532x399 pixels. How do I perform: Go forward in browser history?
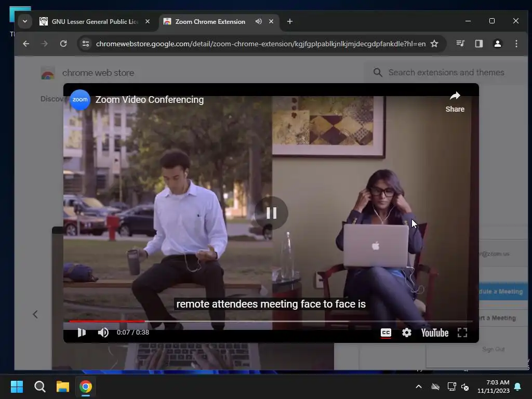click(45, 44)
